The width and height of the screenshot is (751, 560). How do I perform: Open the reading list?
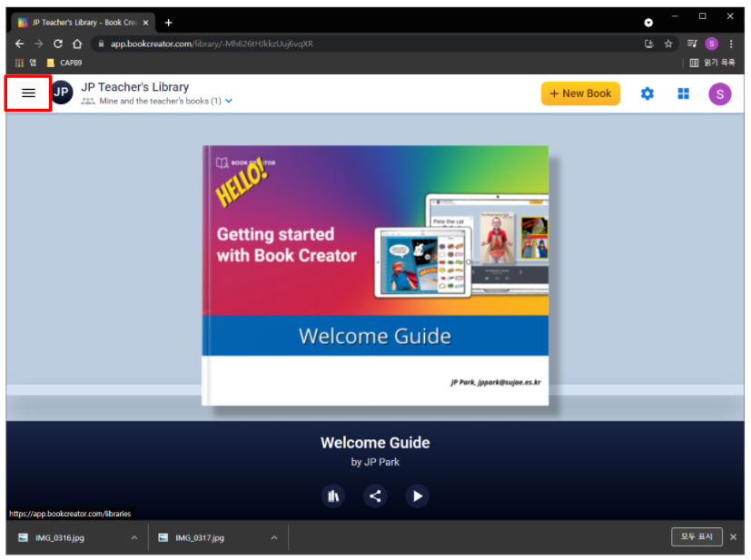click(712, 63)
